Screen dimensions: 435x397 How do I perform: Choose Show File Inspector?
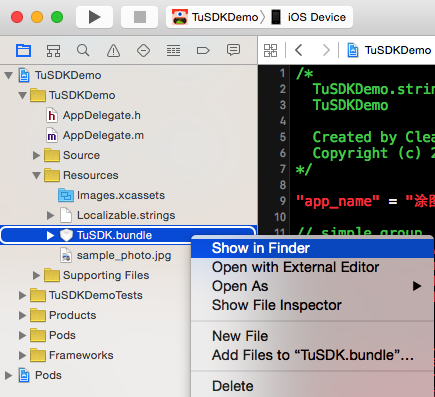[312, 305]
